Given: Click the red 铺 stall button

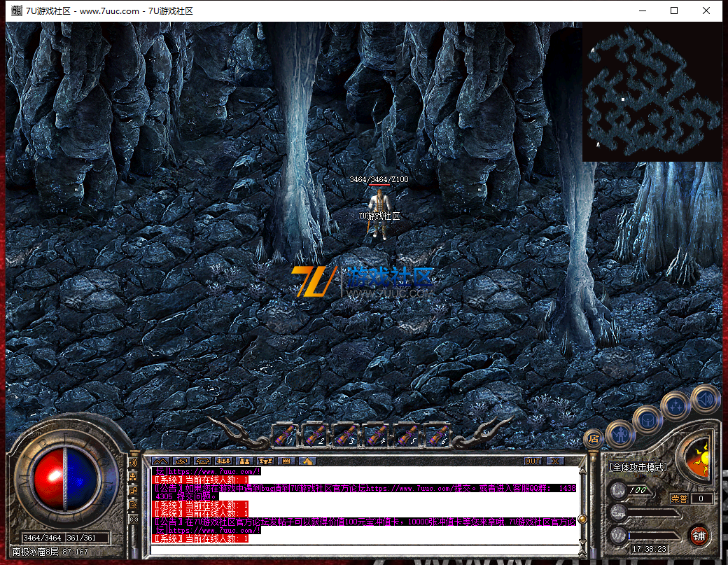Looking at the screenshot, I should click(x=699, y=536).
